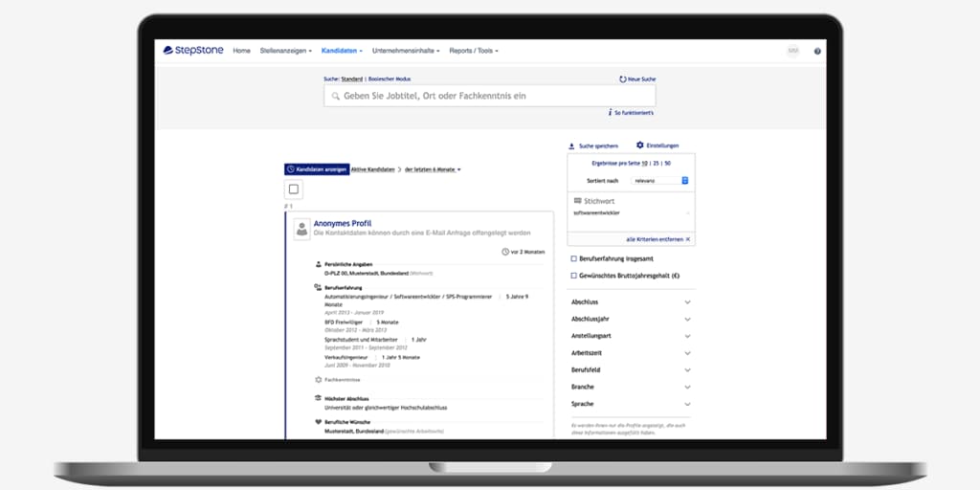Click the Sprachstudent und Mitarbeiter entry
Viewport: 980px width, 490px height.
pyautogui.click(x=361, y=340)
